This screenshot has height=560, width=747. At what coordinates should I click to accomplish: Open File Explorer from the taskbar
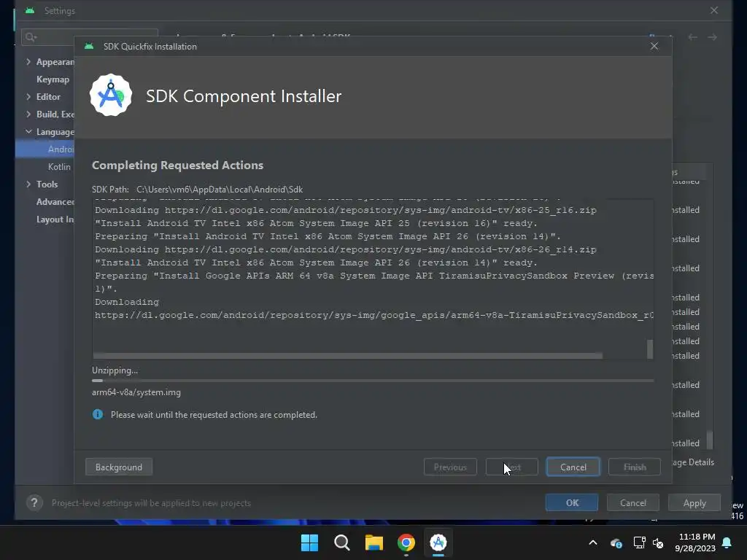(x=374, y=542)
